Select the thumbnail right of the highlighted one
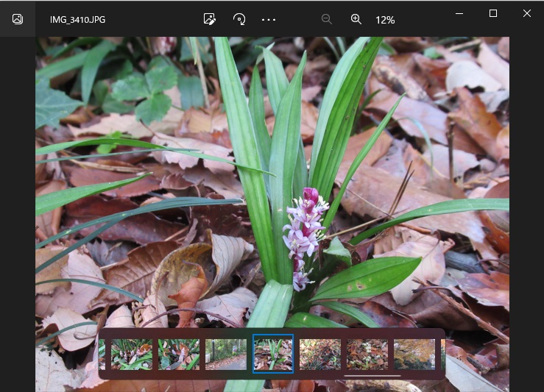 (x=320, y=354)
